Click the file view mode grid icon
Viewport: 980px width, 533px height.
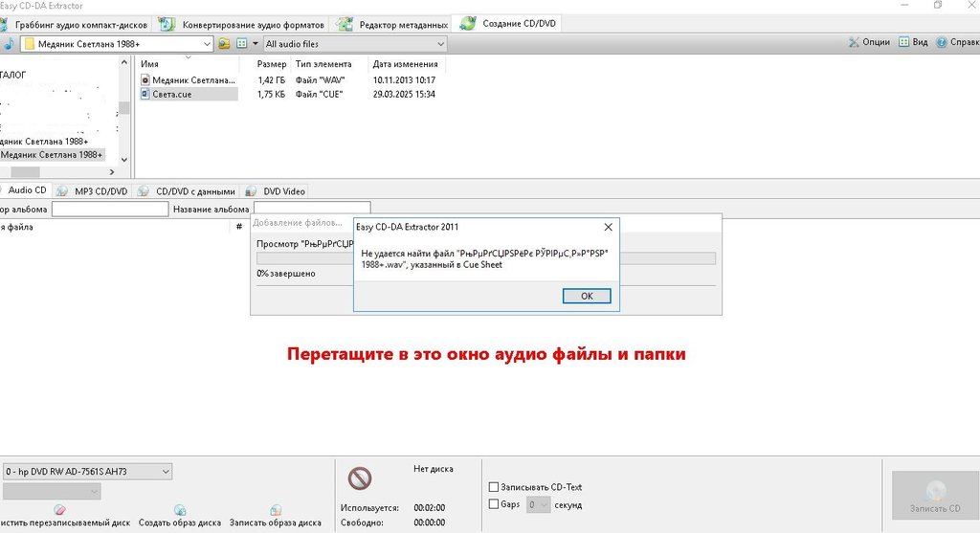(x=242, y=44)
